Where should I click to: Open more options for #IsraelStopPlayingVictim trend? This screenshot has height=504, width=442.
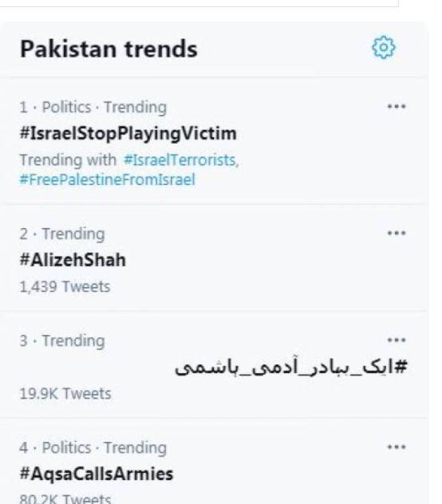coord(397,106)
